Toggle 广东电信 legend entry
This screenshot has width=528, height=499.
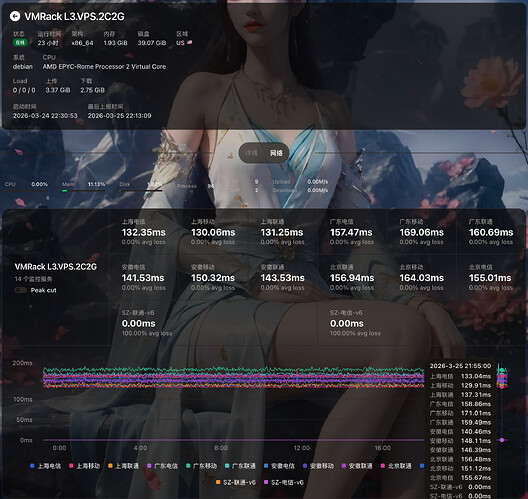162,466
